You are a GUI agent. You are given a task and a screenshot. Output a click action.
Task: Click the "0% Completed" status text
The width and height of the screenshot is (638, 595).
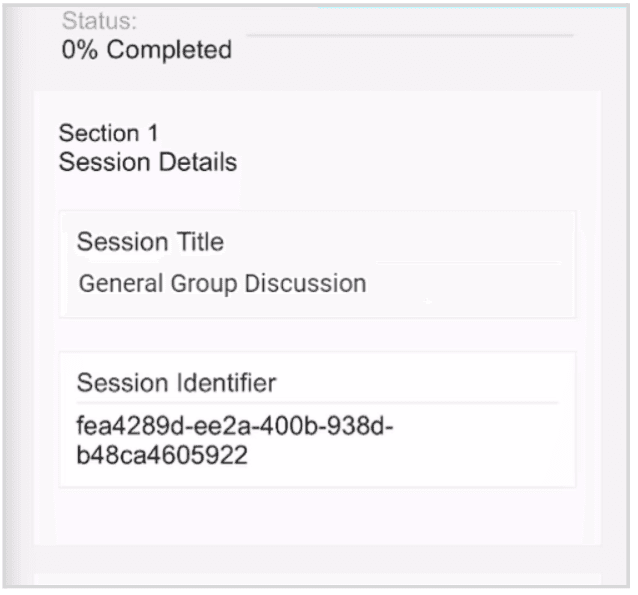(147, 50)
